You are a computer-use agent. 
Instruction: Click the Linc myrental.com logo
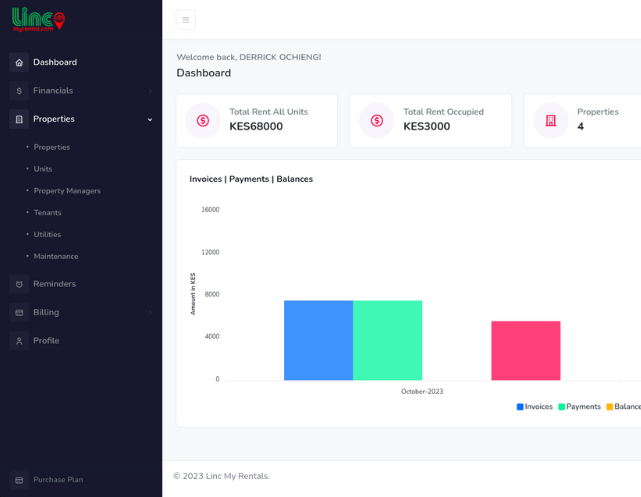(x=38, y=19)
